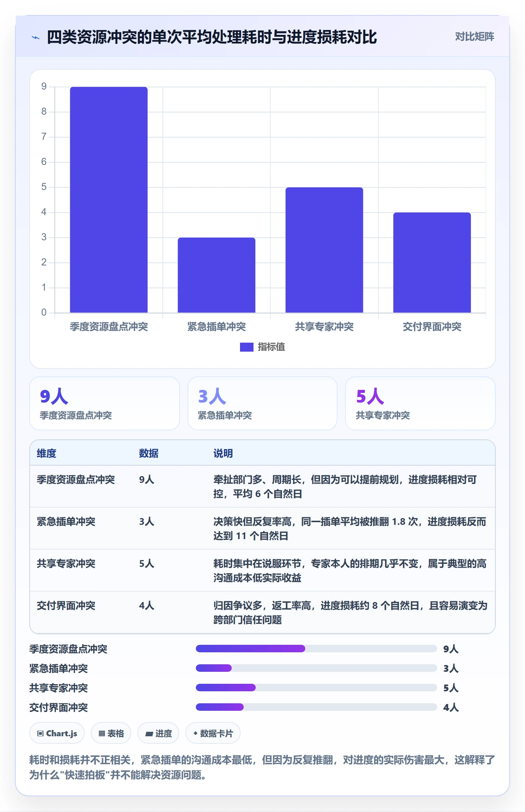Click the 数据卡片 chip
Image resolution: width=525 pixels, height=812 pixels.
coord(213,733)
